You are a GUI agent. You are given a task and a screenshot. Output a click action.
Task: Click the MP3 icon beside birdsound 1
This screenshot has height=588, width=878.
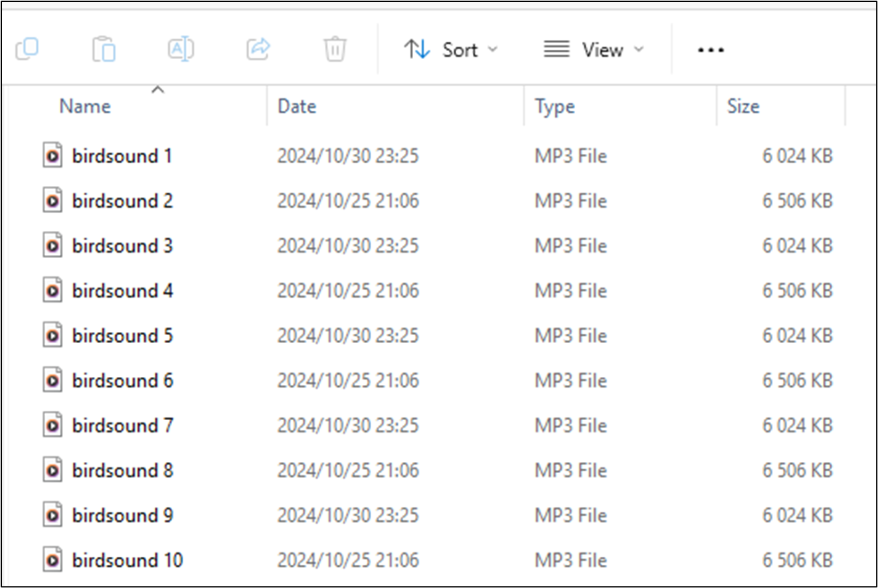tap(52, 156)
